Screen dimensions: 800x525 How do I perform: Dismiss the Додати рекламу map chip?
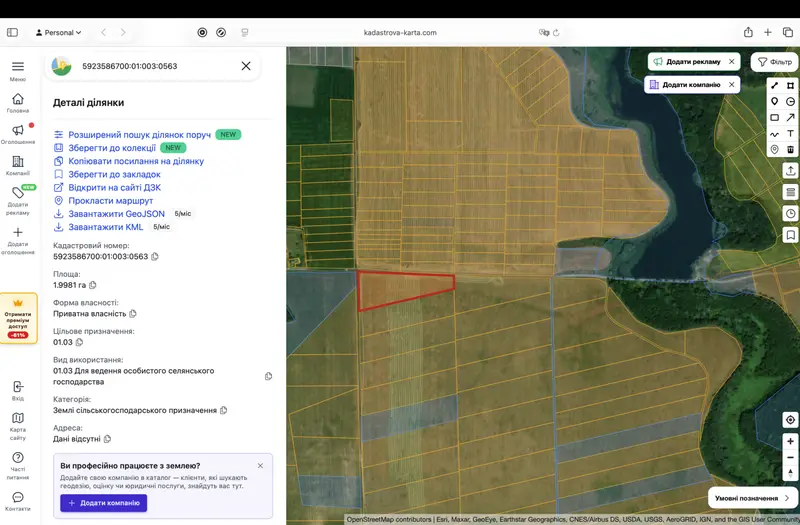click(x=732, y=61)
